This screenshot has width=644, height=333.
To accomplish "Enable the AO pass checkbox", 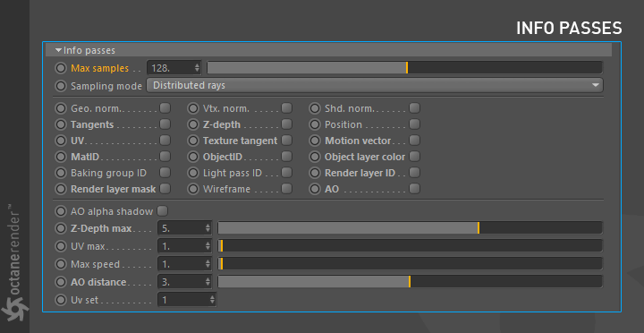I will (414, 189).
